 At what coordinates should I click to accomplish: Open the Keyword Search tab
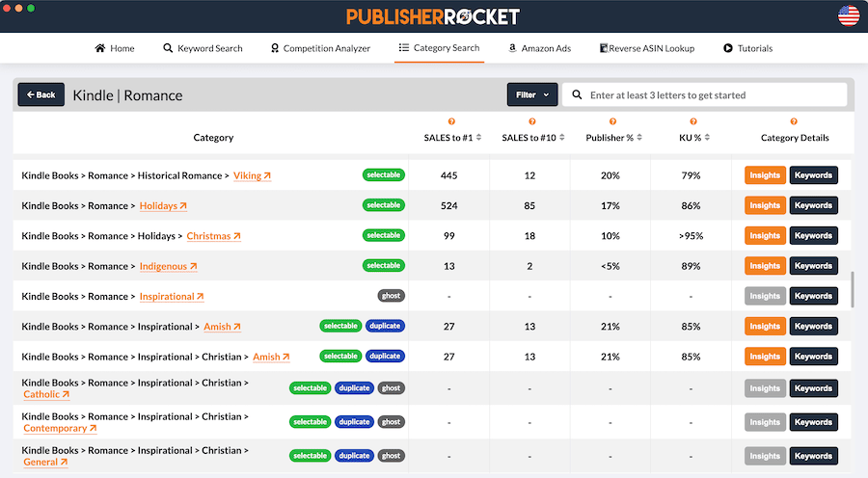pos(203,48)
